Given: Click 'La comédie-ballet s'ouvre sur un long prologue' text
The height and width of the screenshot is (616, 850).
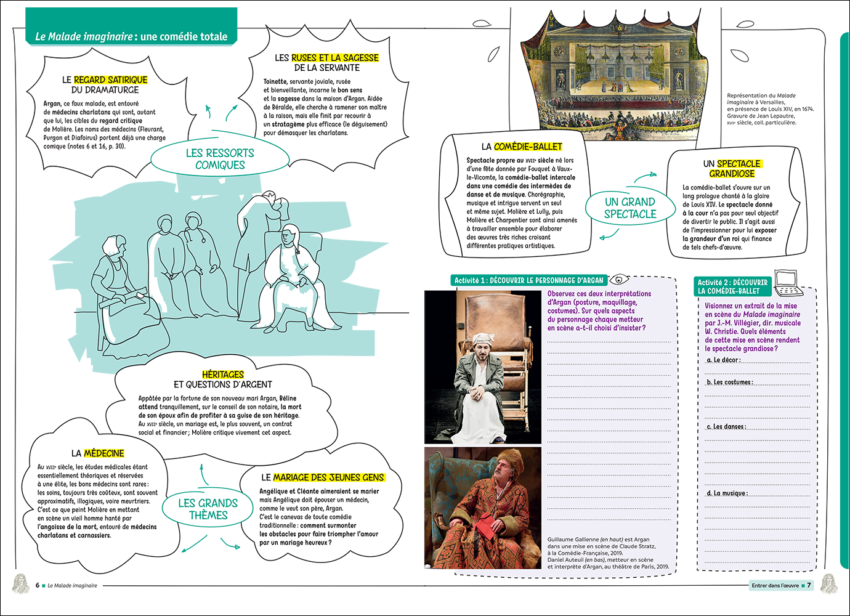Looking at the screenshot, I should coord(726,192).
